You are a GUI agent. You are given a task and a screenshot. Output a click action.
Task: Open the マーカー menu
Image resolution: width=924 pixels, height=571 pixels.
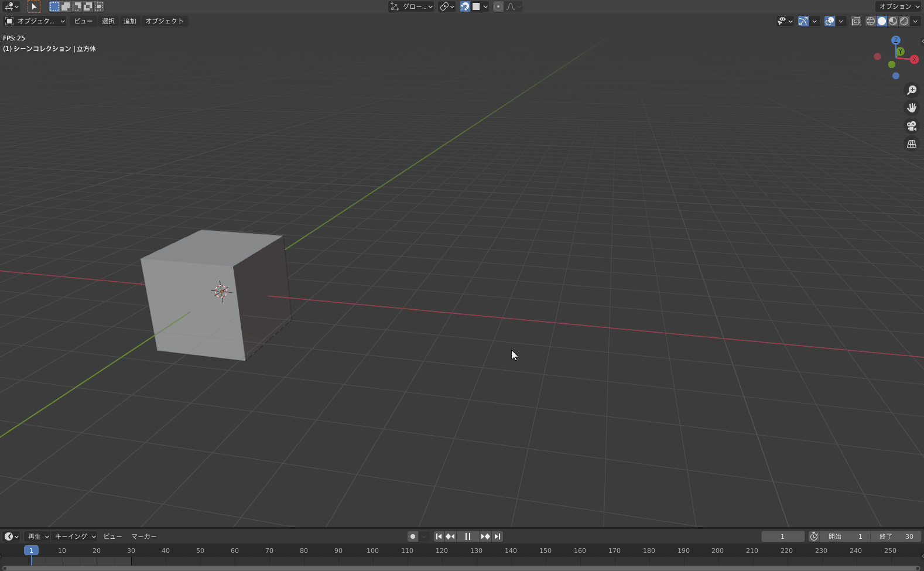143,536
